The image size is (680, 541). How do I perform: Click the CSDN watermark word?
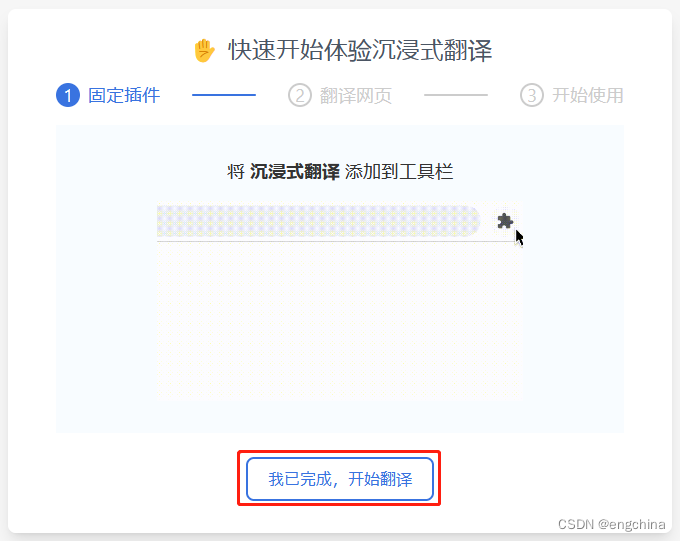click(575, 524)
